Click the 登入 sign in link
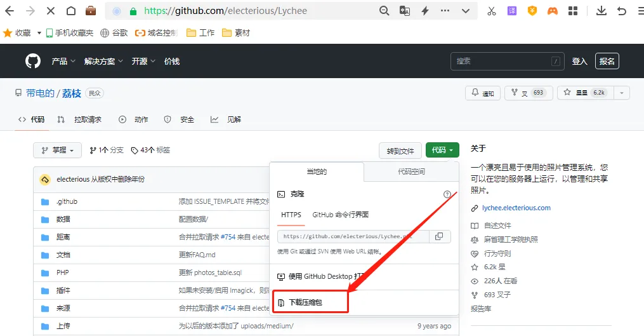Viewport: 644px width, 336px height. (x=579, y=61)
